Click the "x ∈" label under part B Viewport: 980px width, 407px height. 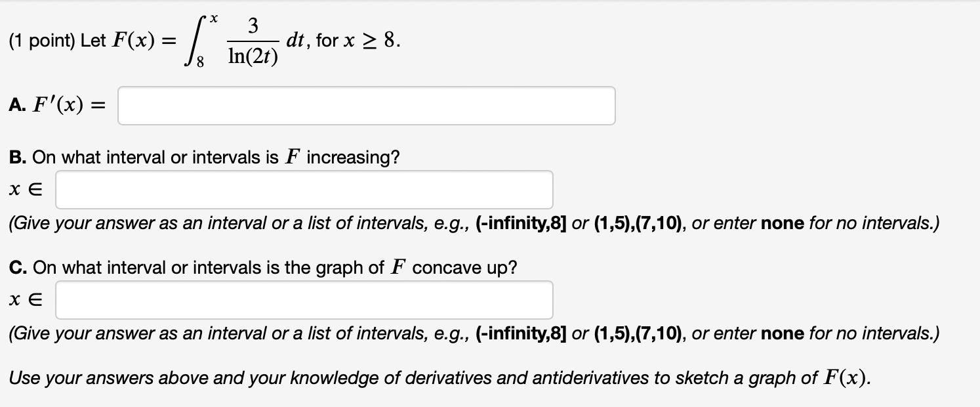[25, 189]
